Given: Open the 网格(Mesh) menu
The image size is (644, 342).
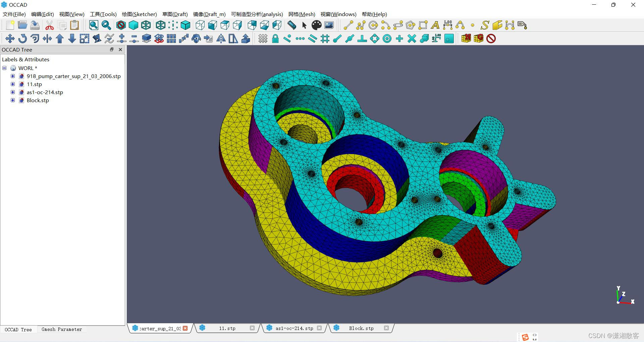Looking at the screenshot, I should coord(302,14).
